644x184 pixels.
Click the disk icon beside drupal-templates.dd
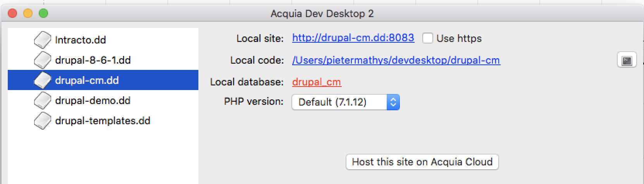click(42, 120)
